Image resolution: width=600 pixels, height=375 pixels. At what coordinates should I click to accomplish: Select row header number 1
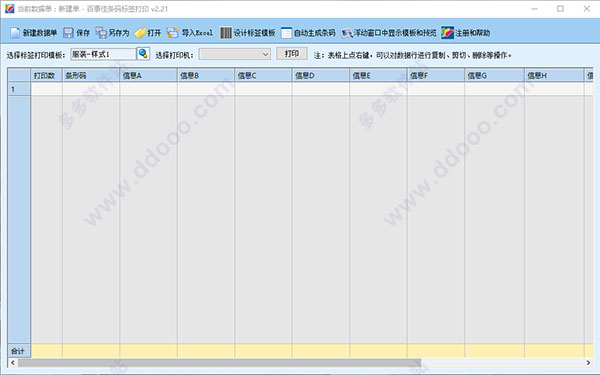[19, 89]
